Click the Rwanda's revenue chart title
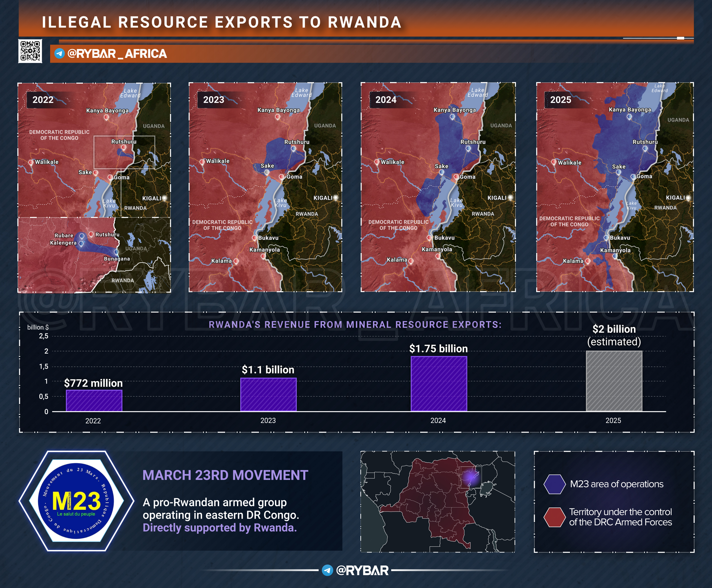712x588 pixels. [355, 324]
